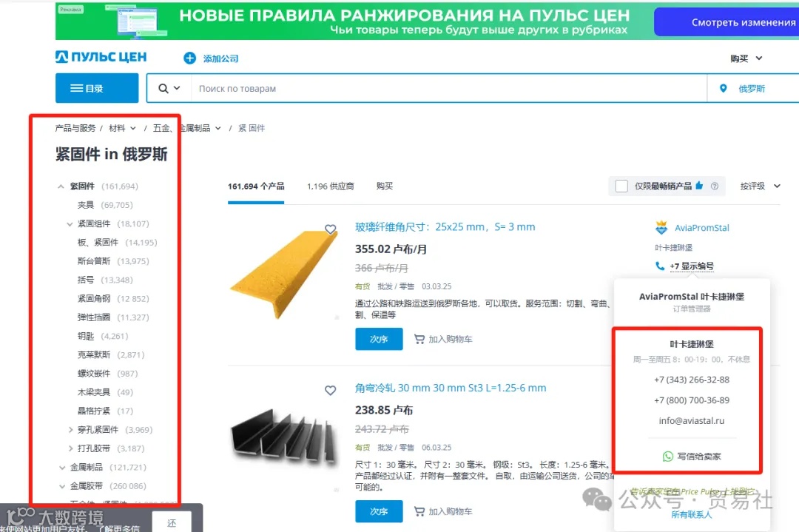Open the 目录 catalog menu

97,88
